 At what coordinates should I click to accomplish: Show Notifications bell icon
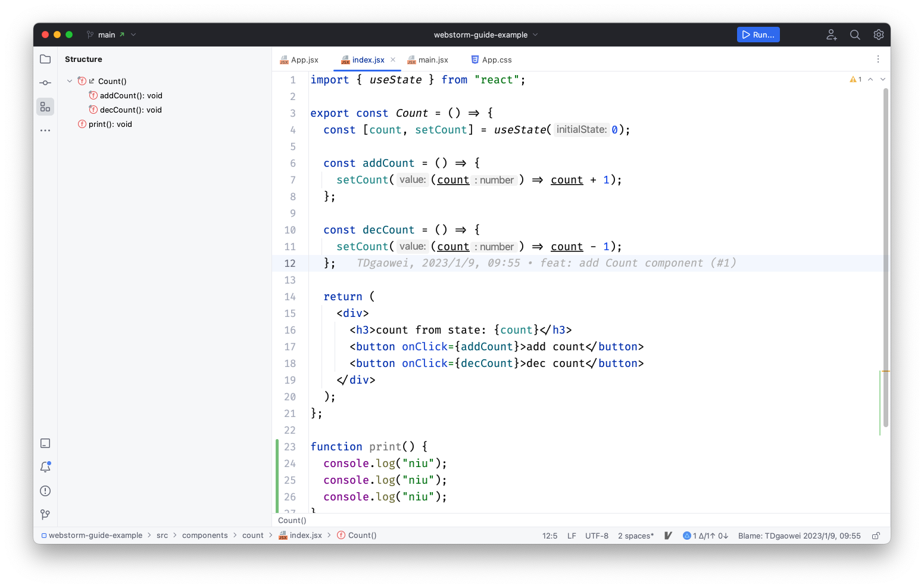45,467
